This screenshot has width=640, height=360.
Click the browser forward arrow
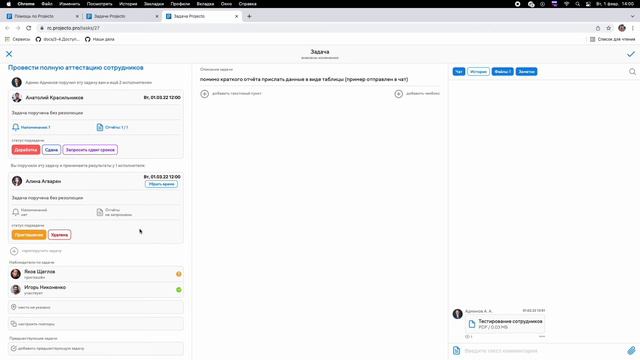(x=18, y=28)
